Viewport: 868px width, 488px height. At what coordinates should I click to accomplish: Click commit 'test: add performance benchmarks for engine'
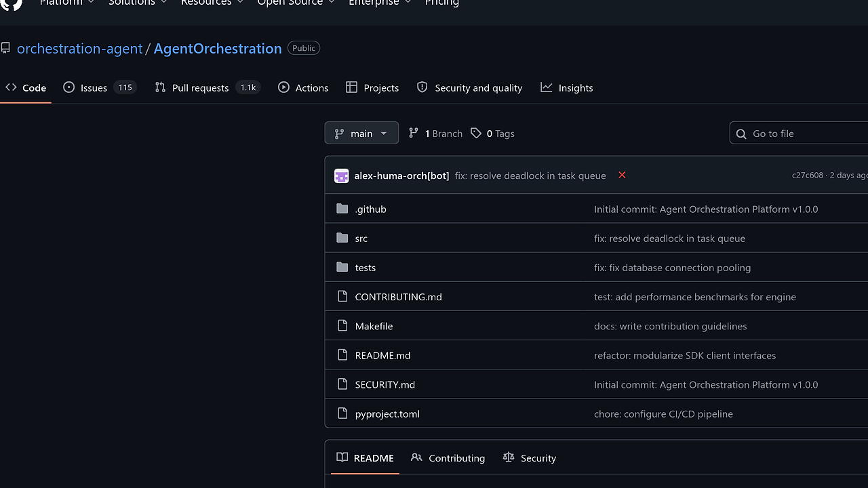pyautogui.click(x=695, y=297)
